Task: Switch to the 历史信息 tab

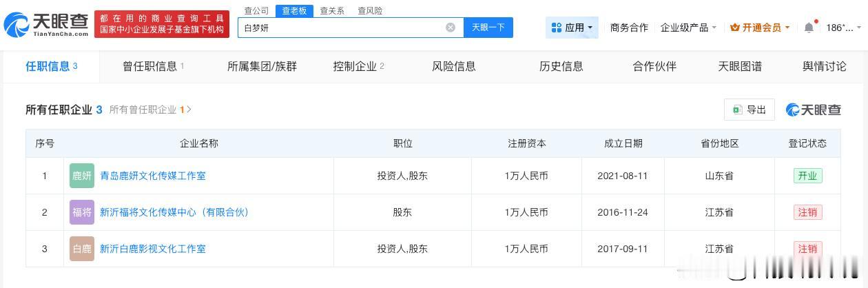Action: 561,66
